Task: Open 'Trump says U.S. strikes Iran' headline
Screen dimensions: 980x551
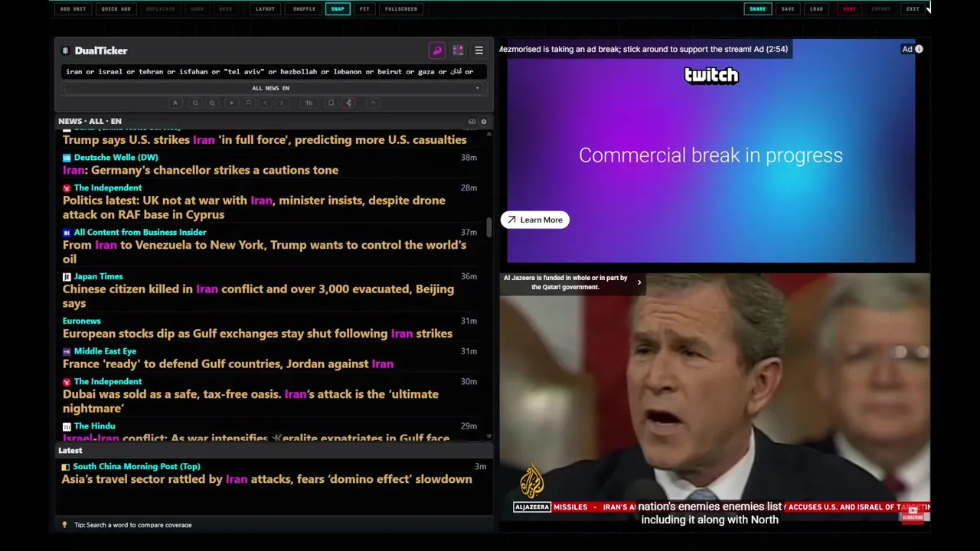Action: (x=264, y=140)
